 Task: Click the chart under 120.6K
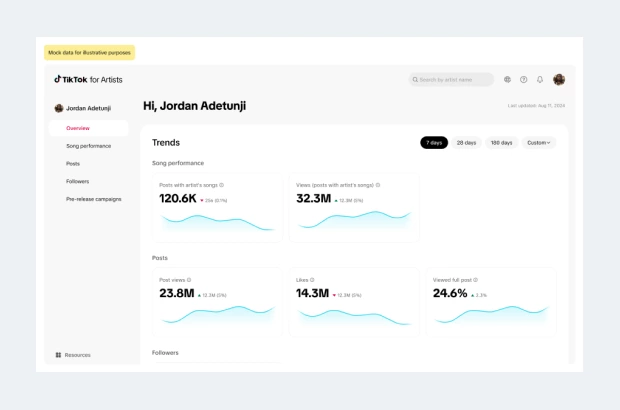217,223
